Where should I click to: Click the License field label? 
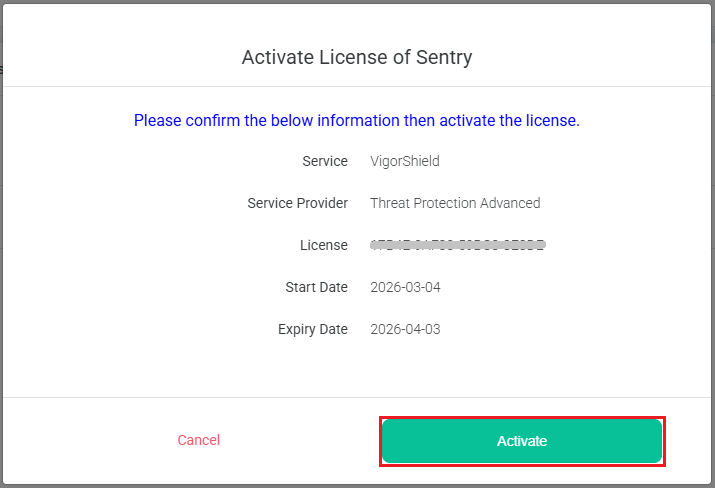click(x=324, y=245)
